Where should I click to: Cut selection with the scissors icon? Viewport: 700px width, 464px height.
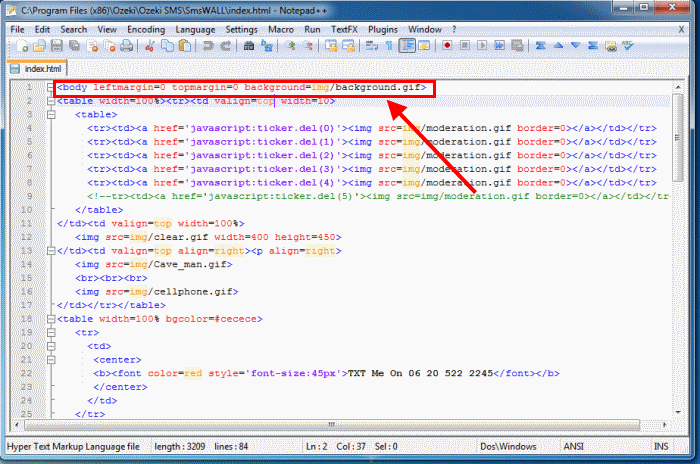pos(150,46)
